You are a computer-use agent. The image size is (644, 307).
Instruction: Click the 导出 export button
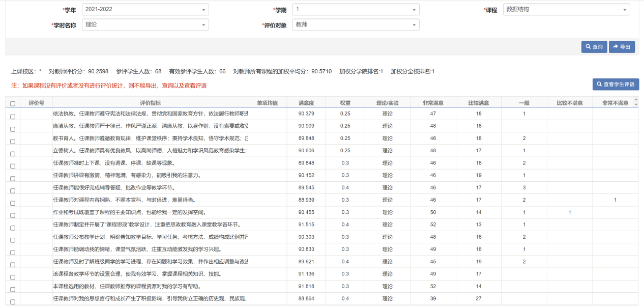(x=622, y=47)
